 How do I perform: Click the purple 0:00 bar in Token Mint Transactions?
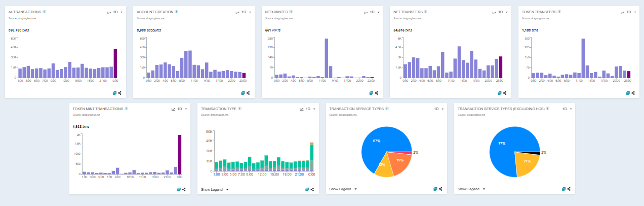point(180,155)
